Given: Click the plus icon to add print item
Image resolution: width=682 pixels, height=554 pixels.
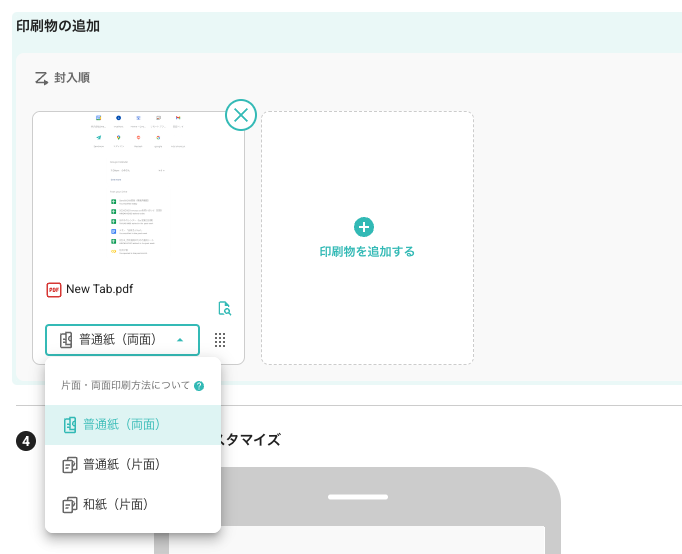Looking at the screenshot, I should click(364, 227).
